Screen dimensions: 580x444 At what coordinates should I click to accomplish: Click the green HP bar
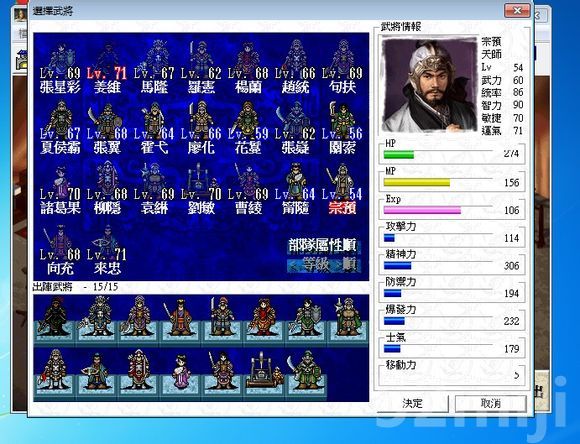399,155
